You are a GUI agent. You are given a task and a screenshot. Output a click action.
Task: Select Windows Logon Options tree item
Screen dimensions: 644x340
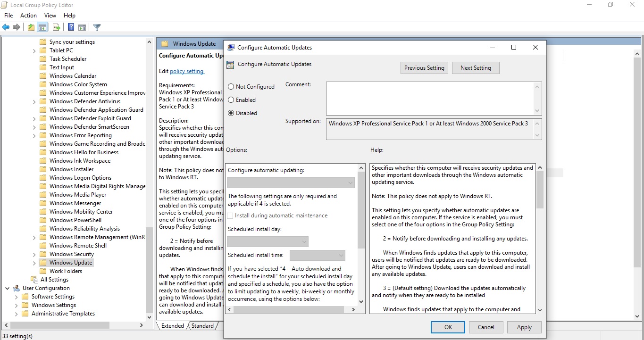(x=80, y=178)
